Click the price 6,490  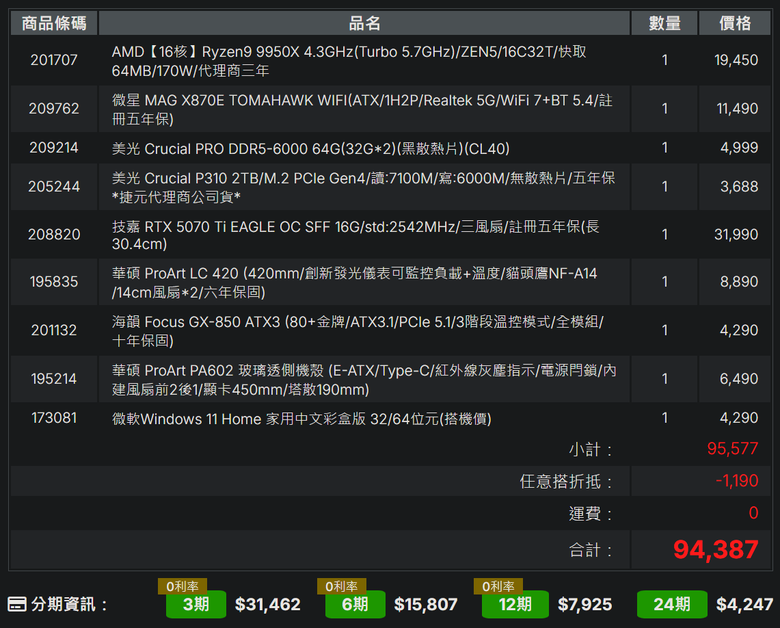click(x=739, y=379)
